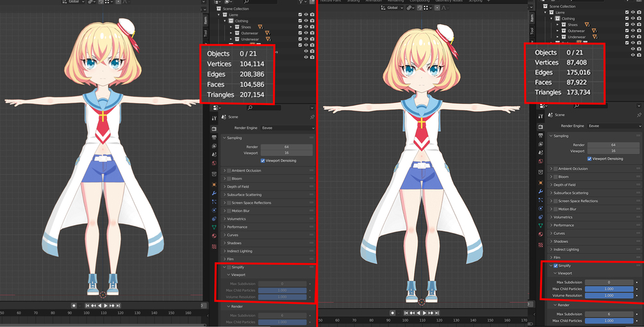This screenshot has height=327, width=644.
Task: Toggle auto keying dot in left timeline
Action: click(x=74, y=306)
